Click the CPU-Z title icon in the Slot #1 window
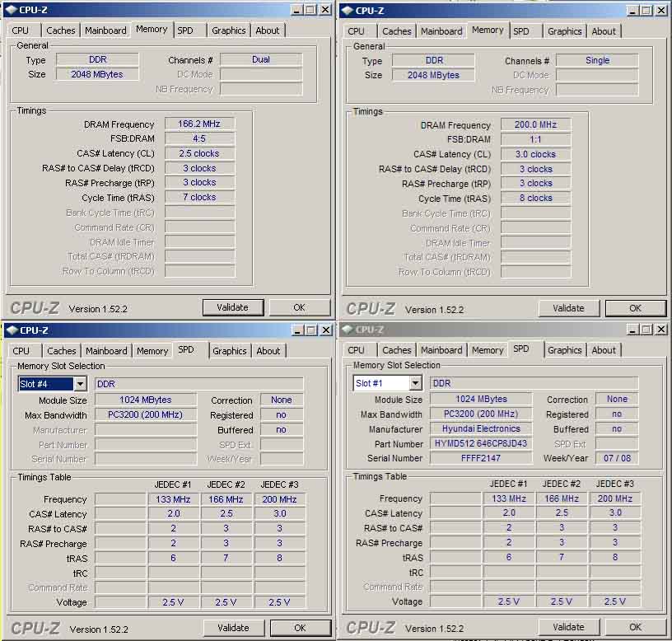Screen dimensions: 672x641 (x=347, y=330)
